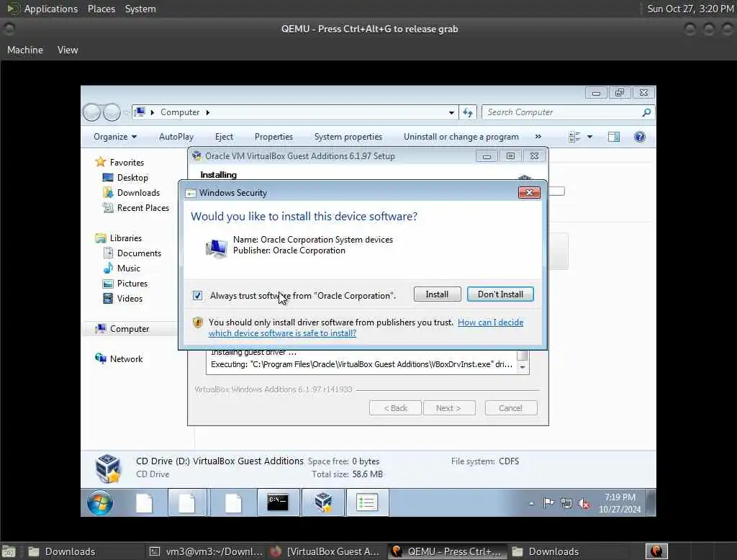Click the Action Center flag tray icon

coord(548,503)
